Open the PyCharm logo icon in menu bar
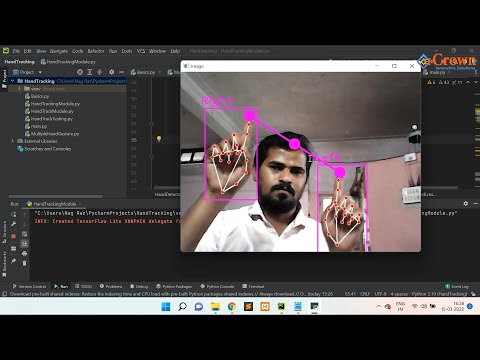This screenshot has width=480, height=360. pyautogui.click(x=6, y=51)
